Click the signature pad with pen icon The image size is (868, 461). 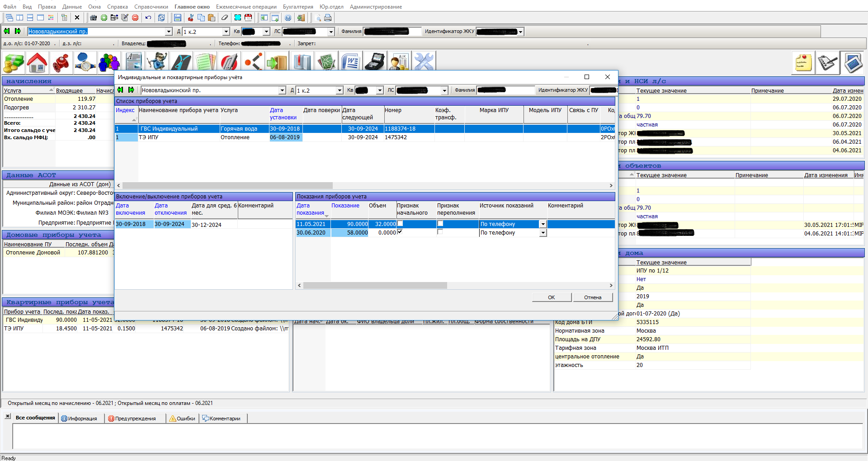point(827,62)
